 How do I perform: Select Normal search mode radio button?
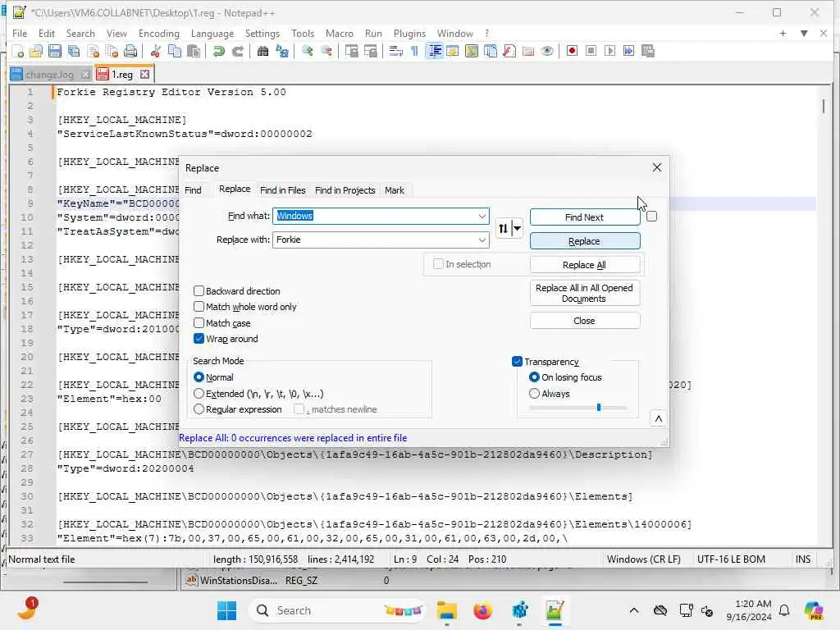point(199,377)
